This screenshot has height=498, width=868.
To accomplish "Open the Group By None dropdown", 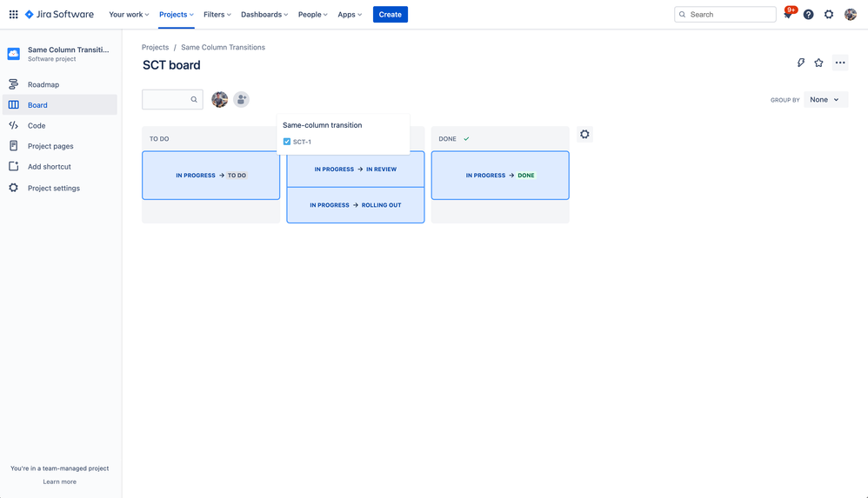I will click(x=825, y=100).
